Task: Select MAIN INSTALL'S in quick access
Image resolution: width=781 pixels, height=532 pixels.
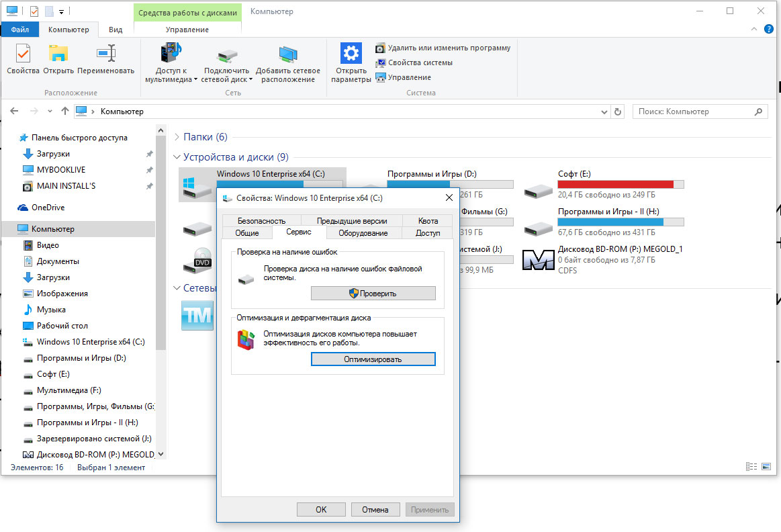Action: point(66,186)
